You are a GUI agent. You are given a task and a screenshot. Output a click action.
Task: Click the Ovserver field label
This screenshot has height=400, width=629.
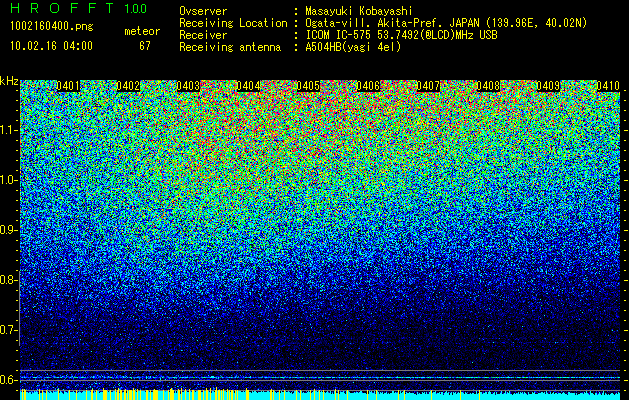coord(203,11)
